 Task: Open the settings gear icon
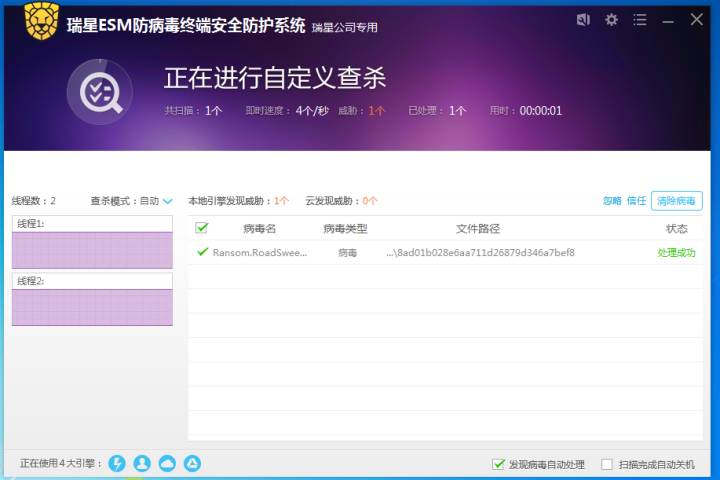pyautogui.click(x=611, y=20)
